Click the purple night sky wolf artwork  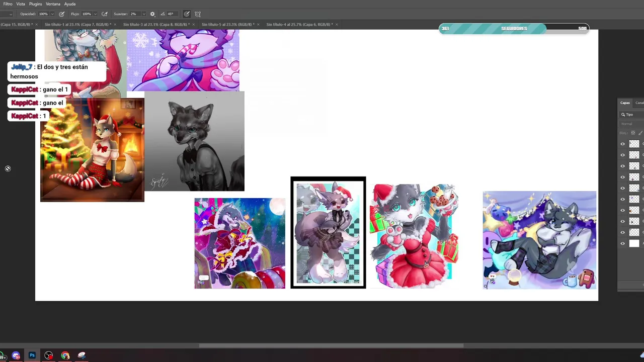click(x=539, y=240)
